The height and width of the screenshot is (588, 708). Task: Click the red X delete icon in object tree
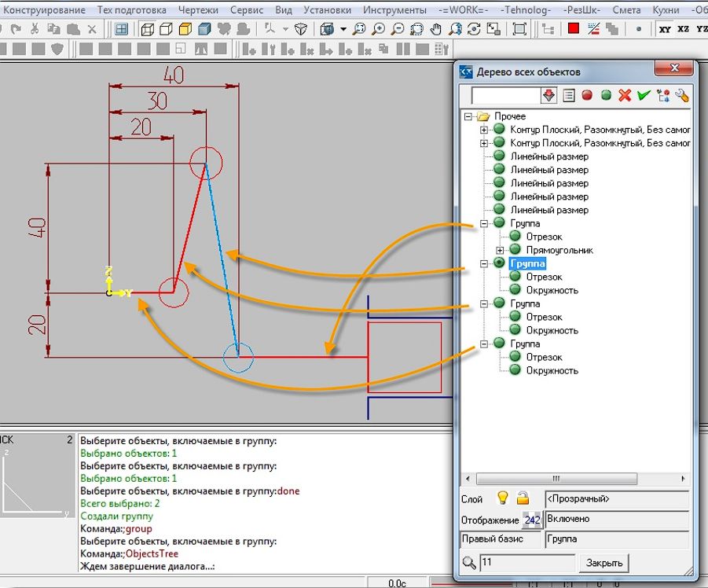tap(625, 95)
